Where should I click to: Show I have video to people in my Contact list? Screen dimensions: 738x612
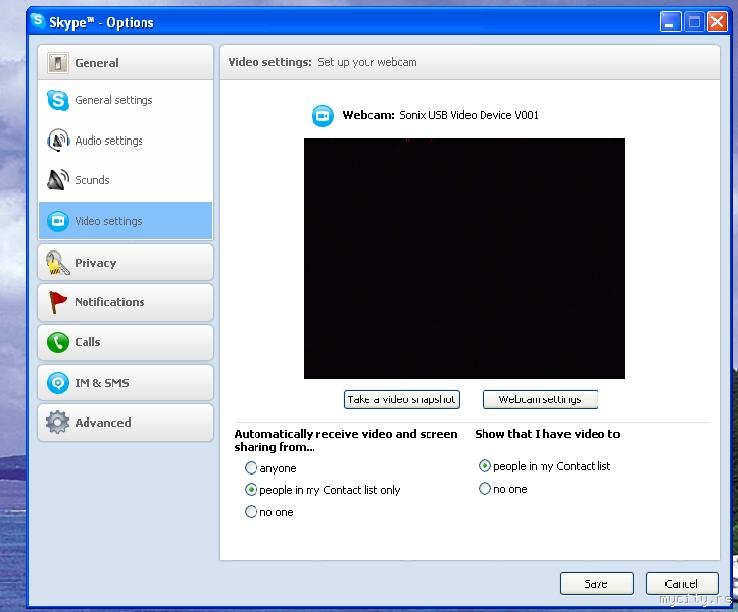[485, 466]
